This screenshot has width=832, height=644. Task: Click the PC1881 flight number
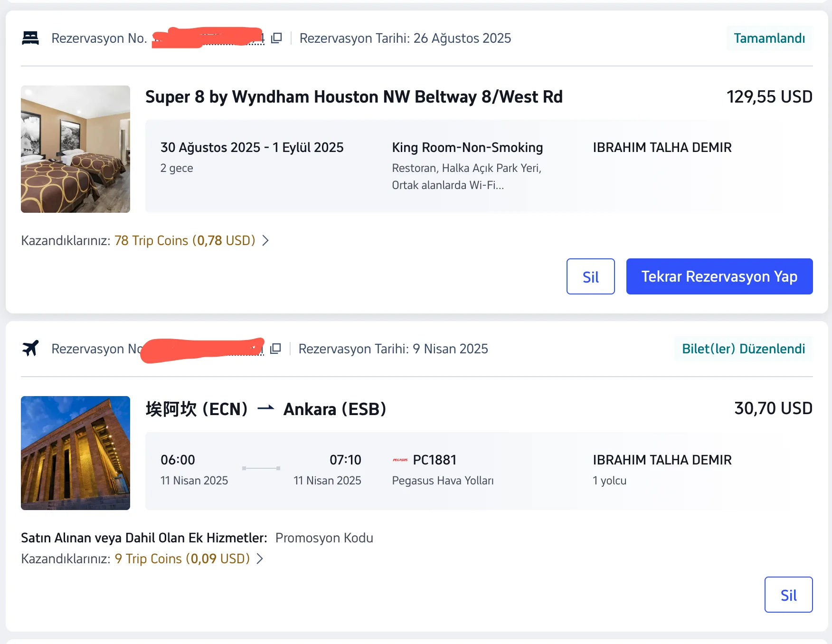tap(435, 460)
